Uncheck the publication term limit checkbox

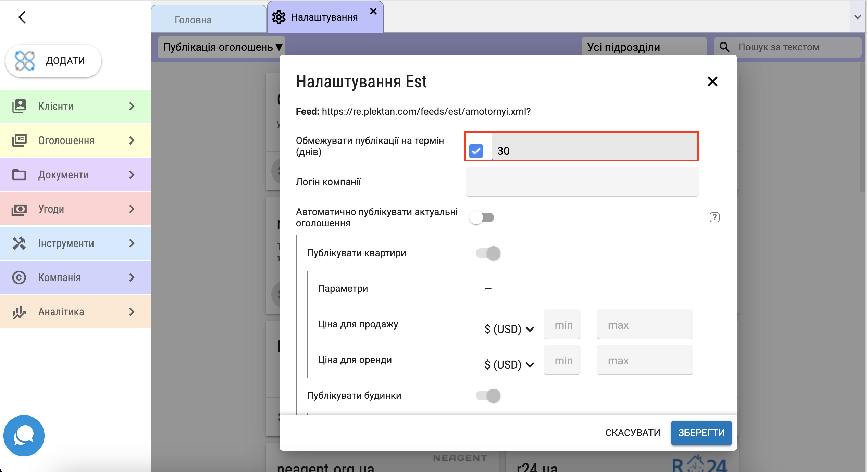[x=476, y=151]
